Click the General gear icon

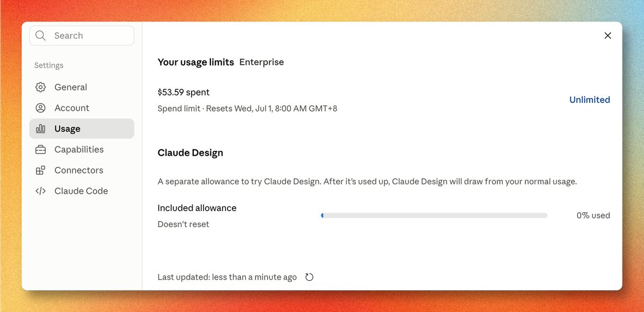pyautogui.click(x=40, y=87)
